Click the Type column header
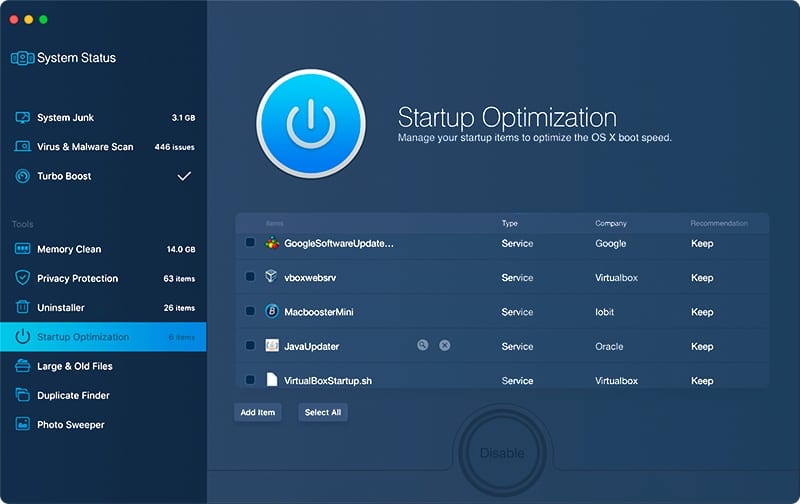800x504 pixels. pos(509,223)
